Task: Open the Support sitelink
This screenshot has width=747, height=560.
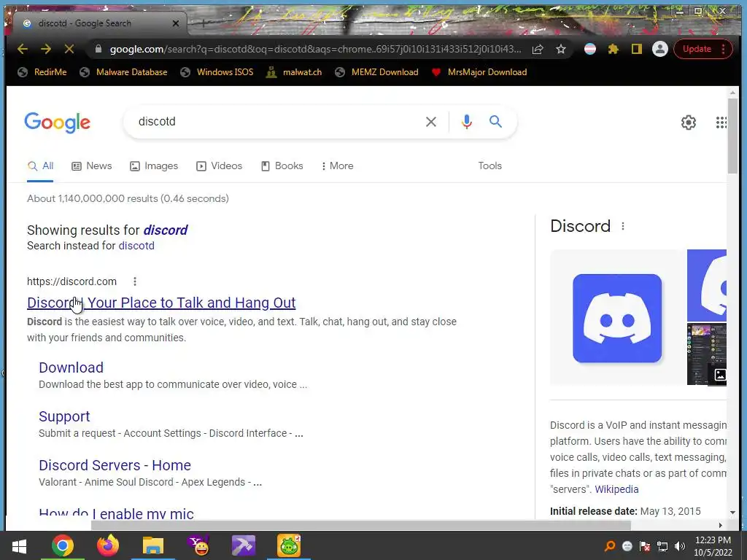Action: [x=64, y=416]
